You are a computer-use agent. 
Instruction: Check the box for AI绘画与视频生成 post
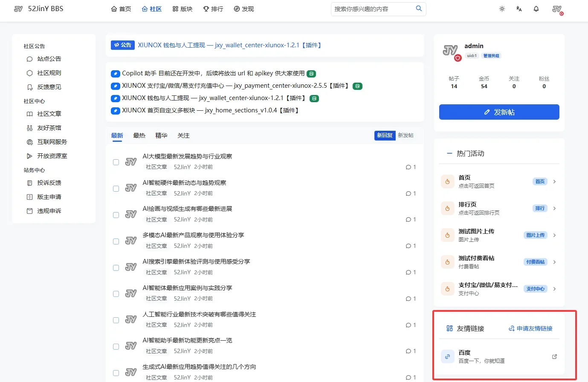click(116, 215)
